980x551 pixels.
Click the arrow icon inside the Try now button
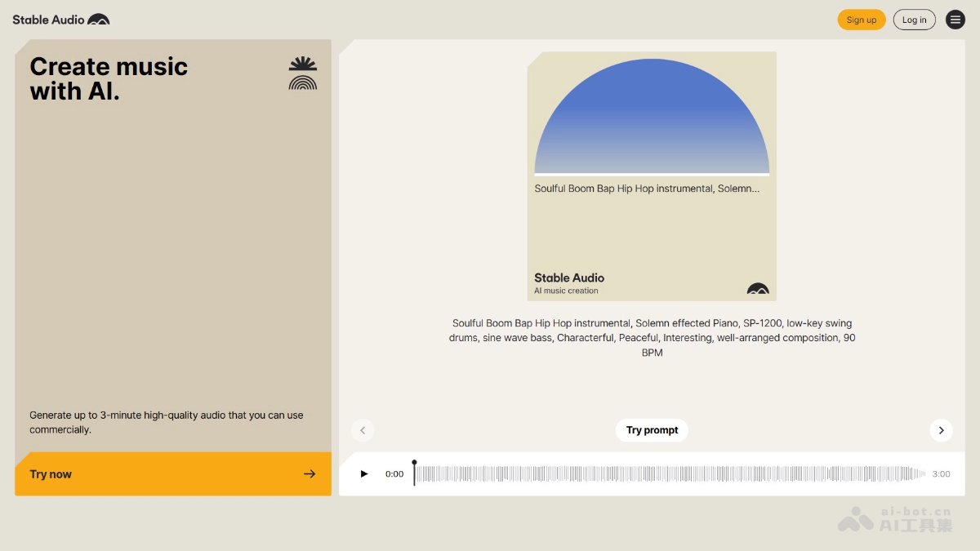pyautogui.click(x=310, y=473)
